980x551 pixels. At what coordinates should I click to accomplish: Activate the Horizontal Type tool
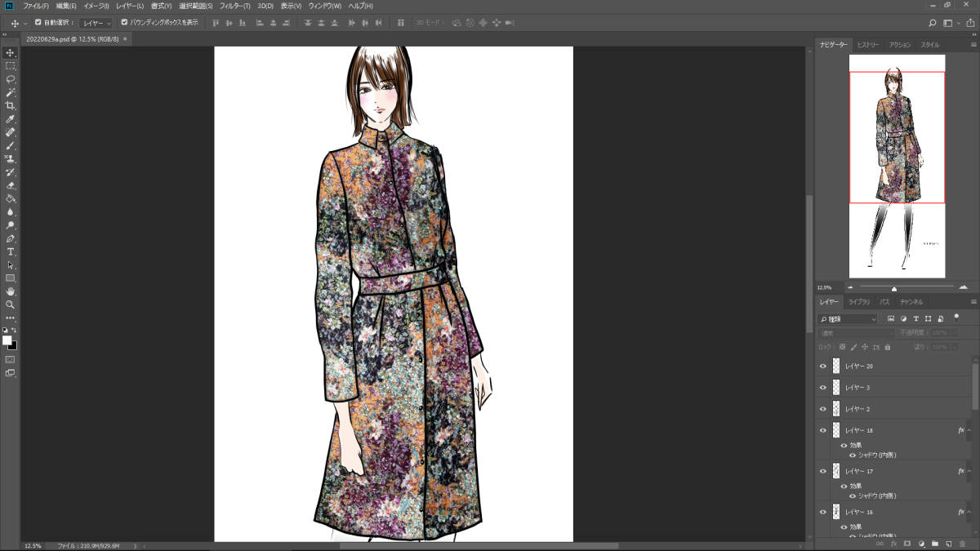click(x=11, y=252)
